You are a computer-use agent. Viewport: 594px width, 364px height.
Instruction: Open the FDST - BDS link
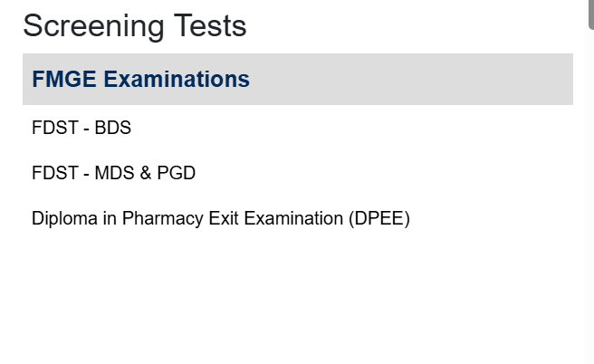tap(81, 128)
